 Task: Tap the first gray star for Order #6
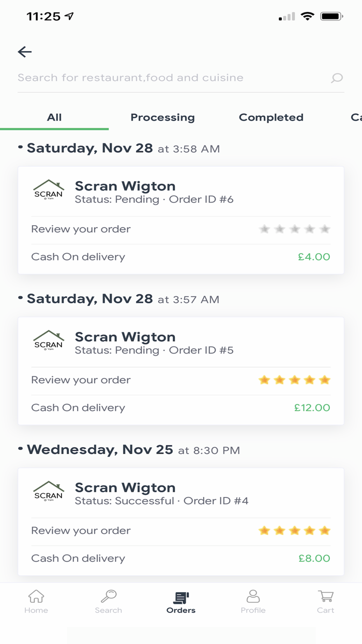pyautogui.click(x=265, y=228)
